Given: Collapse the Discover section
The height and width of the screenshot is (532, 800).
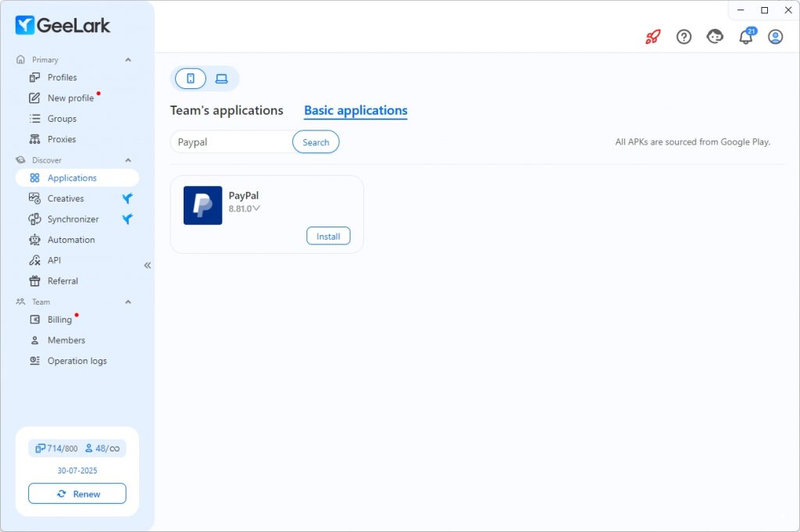Looking at the screenshot, I should 128,160.
